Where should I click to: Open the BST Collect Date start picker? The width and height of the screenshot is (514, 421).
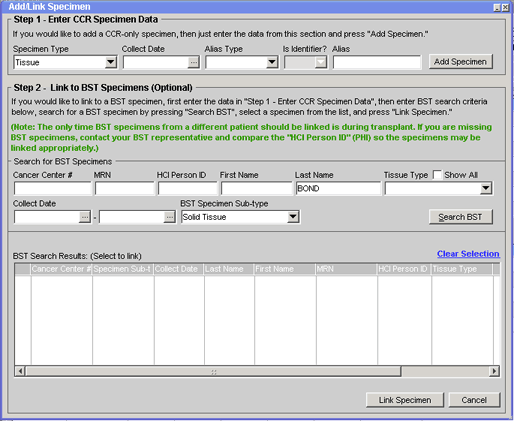click(x=85, y=217)
